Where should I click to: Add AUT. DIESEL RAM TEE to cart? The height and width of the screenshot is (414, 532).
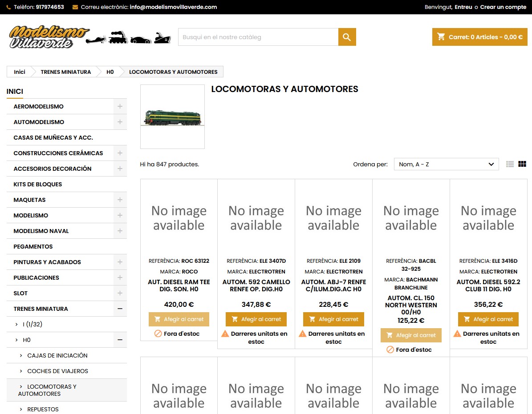[179, 319]
